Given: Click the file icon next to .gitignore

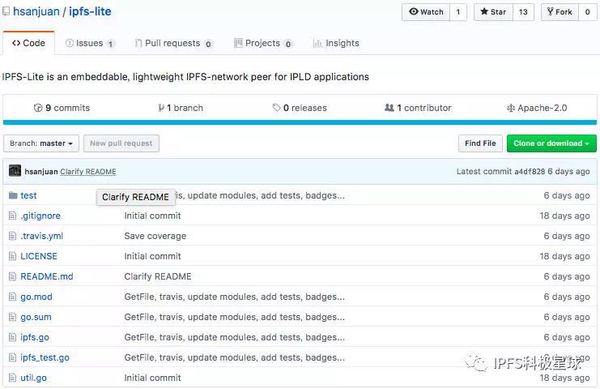Looking at the screenshot, I should point(13,216).
